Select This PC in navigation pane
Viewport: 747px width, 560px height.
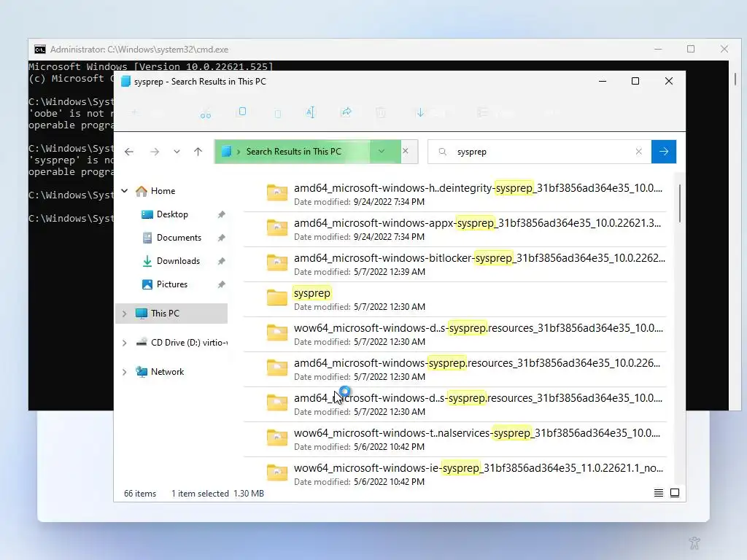[165, 314]
